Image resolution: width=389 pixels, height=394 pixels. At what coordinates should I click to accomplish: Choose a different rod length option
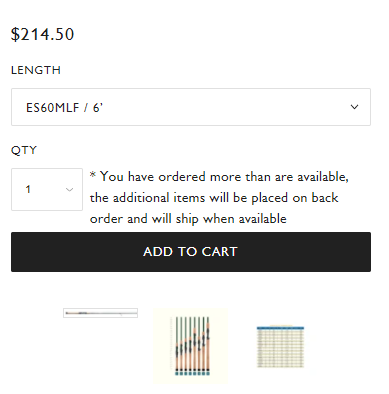(191, 107)
